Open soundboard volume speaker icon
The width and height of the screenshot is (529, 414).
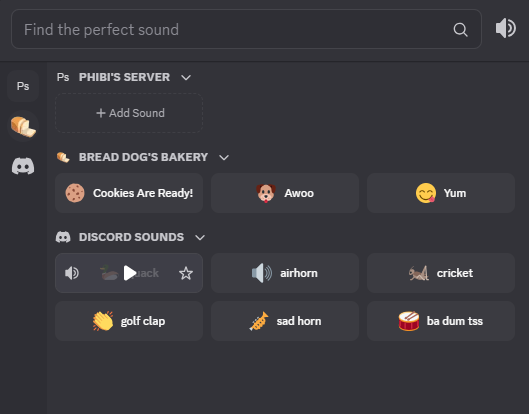(505, 28)
